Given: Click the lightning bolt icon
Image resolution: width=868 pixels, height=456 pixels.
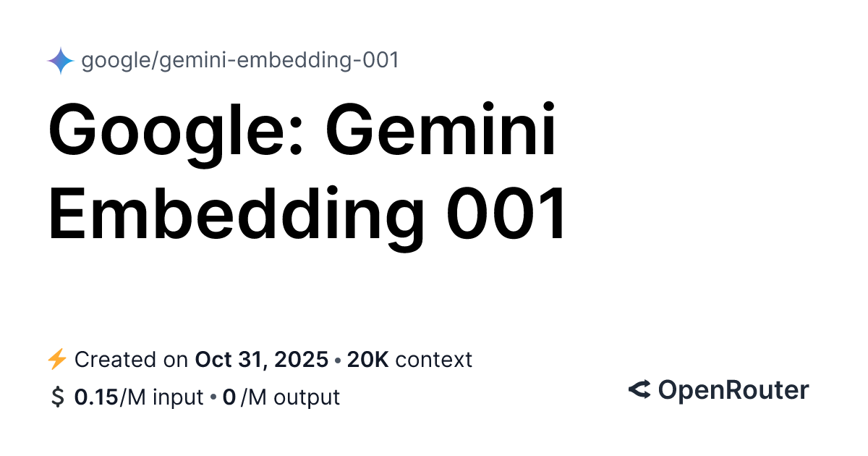Looking at the screenshot, I should (56, 359).
